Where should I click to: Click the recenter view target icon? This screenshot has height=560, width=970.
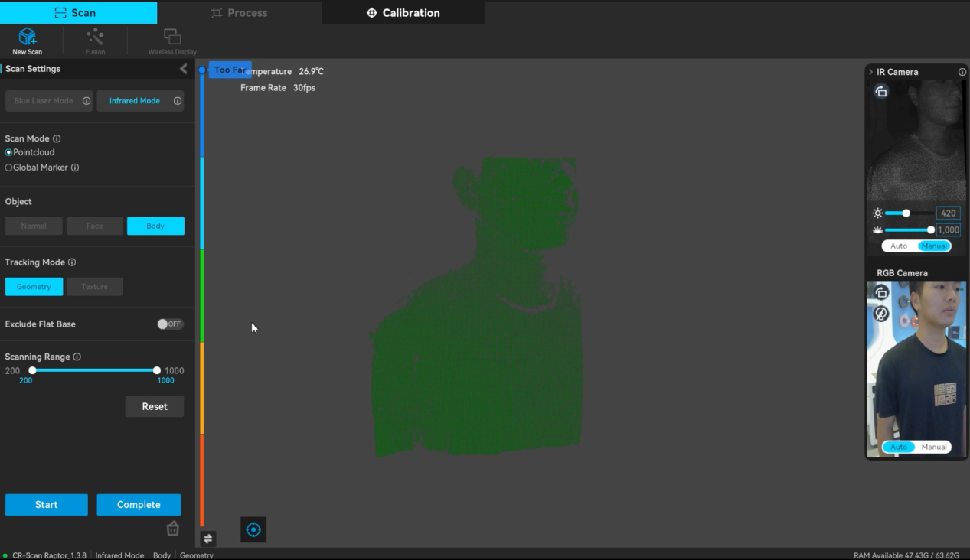tap(253, 529)
